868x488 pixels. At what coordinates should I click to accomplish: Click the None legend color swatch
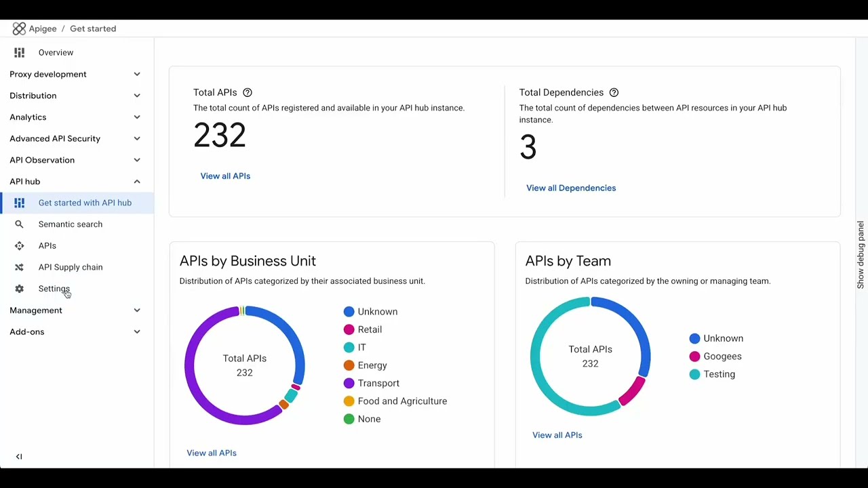349,419
